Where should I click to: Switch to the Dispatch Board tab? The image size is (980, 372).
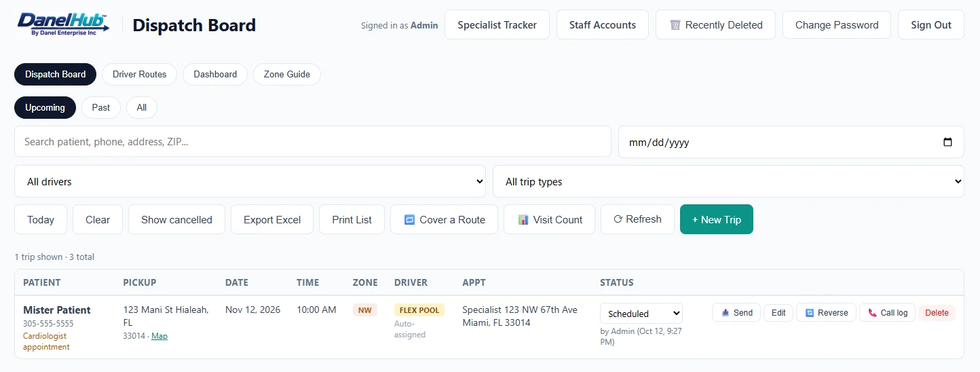[x=56, y=74]
